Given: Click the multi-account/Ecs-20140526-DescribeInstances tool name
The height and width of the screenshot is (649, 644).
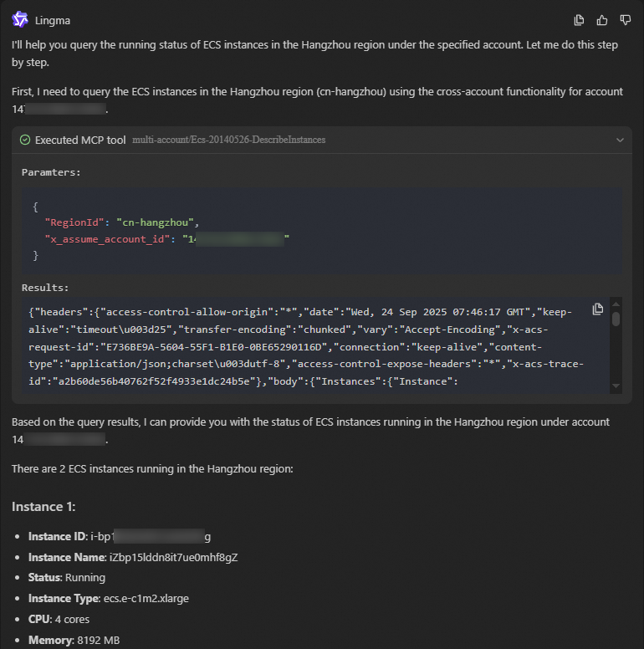Looking at the screenshot, I should [x=228, y=140].
